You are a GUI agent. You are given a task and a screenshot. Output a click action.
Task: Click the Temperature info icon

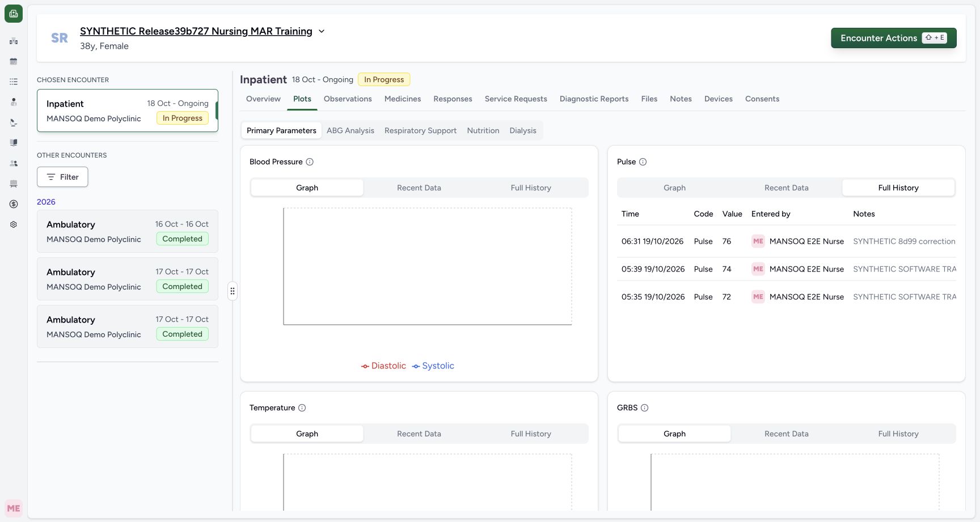point(302,408)
